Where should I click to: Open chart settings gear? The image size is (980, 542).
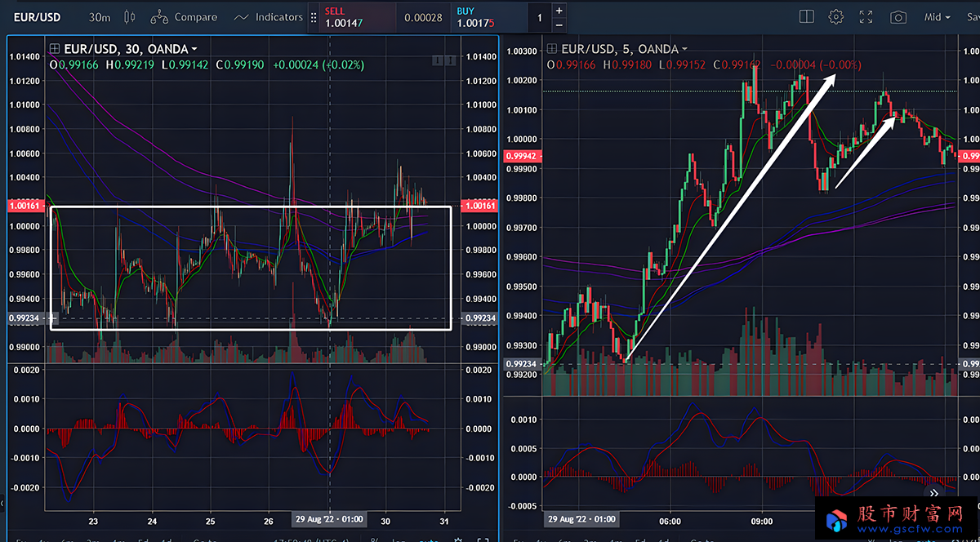(835, 16)
